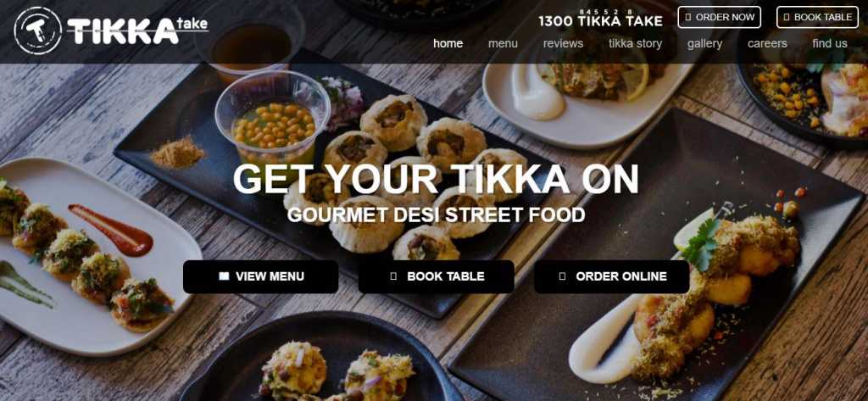
Task: Click the icon inside hero Book Table button
Action: [393, 276]
